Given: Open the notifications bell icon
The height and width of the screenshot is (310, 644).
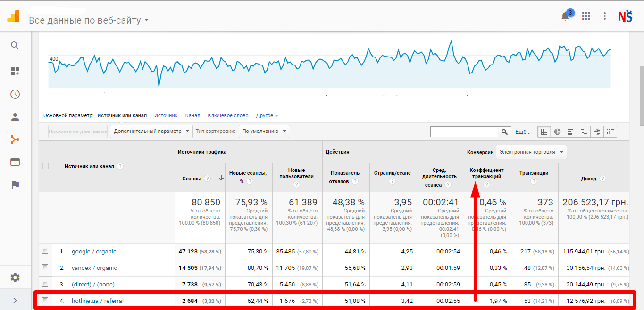Looking at the screenshot, I should [x=565, y=16].
